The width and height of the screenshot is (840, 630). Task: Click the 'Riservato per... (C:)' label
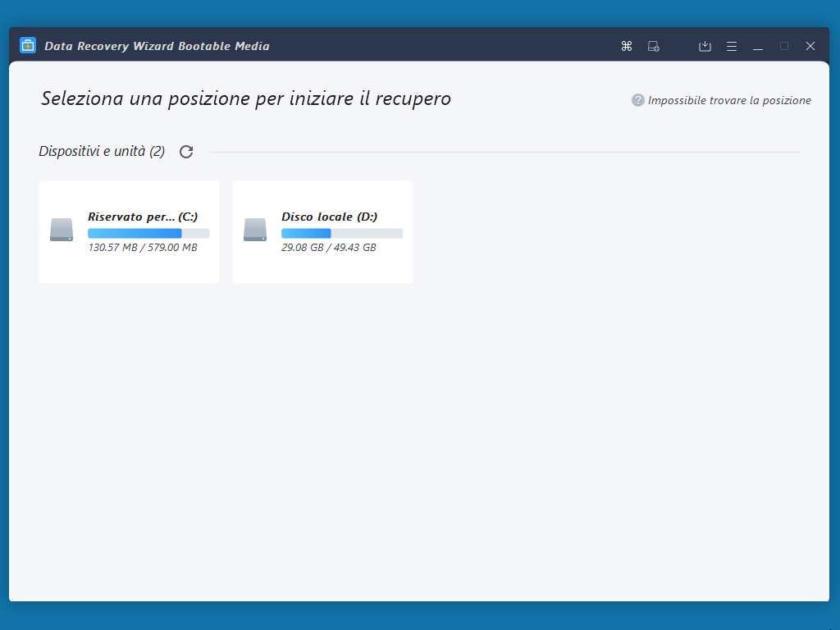coord(143,217)
